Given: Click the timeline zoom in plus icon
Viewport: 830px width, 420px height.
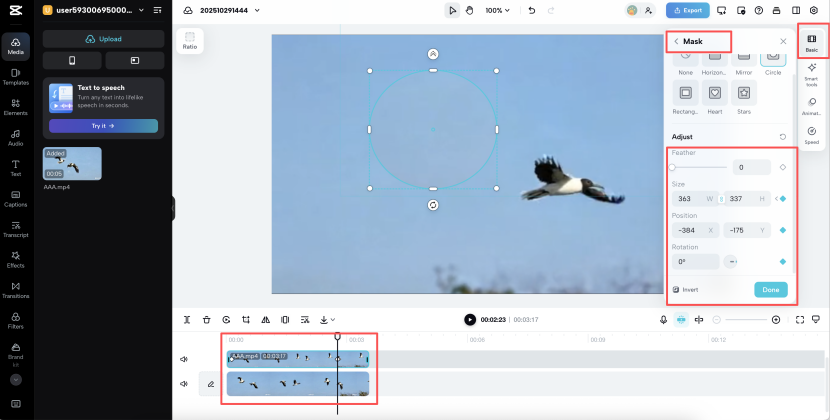Looking at the screenshot, I should [x=776, y=320].
